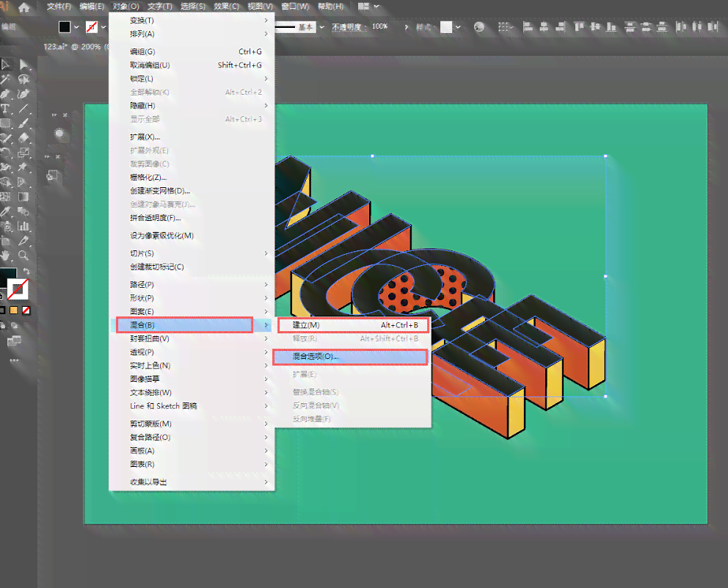Select the Hand tool
This screenshot has height=588, width=728.
tap(5, 255)
